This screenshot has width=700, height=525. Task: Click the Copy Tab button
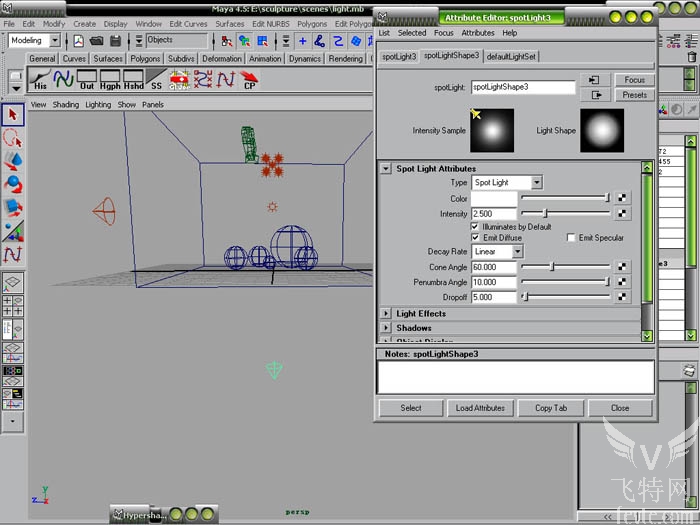[x=551, y=408]
